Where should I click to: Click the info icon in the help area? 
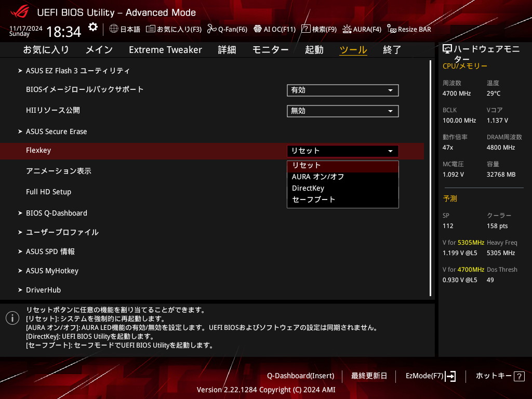pos(12,318)
